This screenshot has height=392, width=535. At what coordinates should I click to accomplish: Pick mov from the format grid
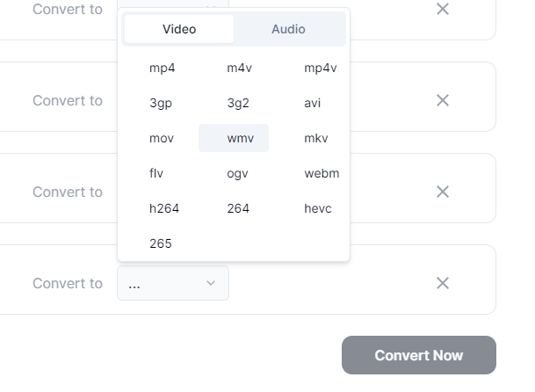(162, 138)
